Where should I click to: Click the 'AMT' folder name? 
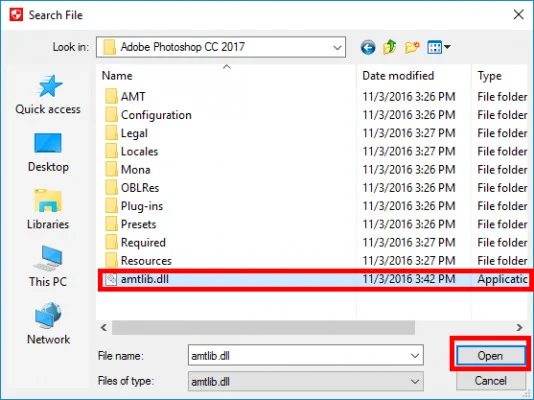pos(133,97)
